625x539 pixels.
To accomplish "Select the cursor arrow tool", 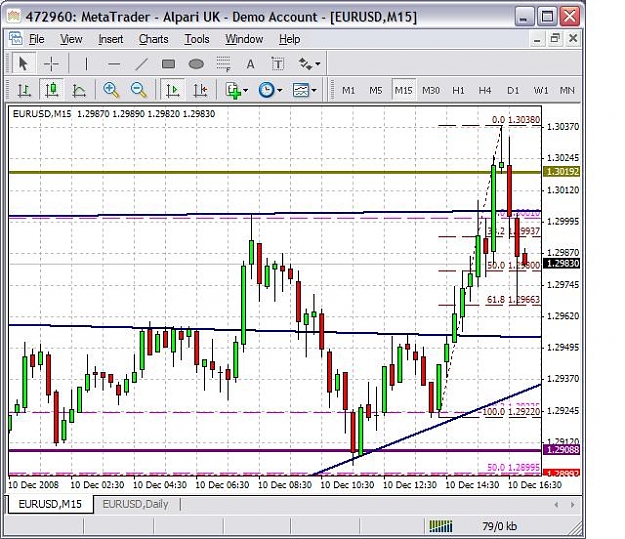I will pos(22,64).
